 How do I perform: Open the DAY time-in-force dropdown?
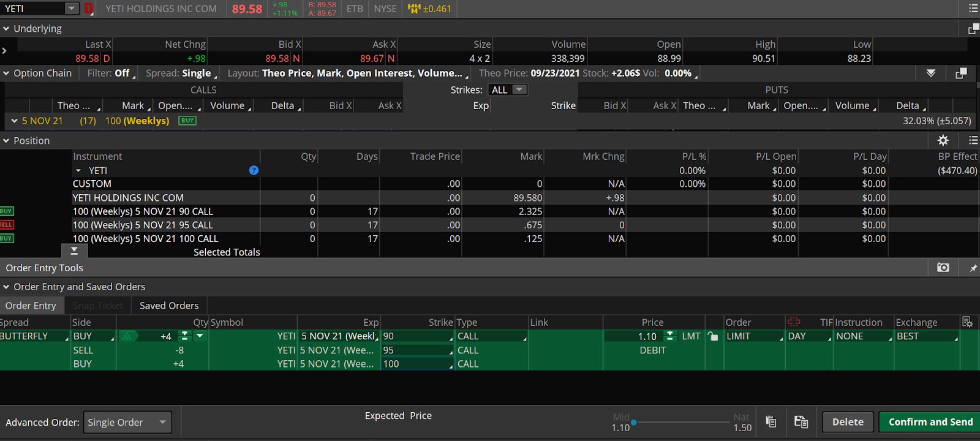[x=810, y=336]
